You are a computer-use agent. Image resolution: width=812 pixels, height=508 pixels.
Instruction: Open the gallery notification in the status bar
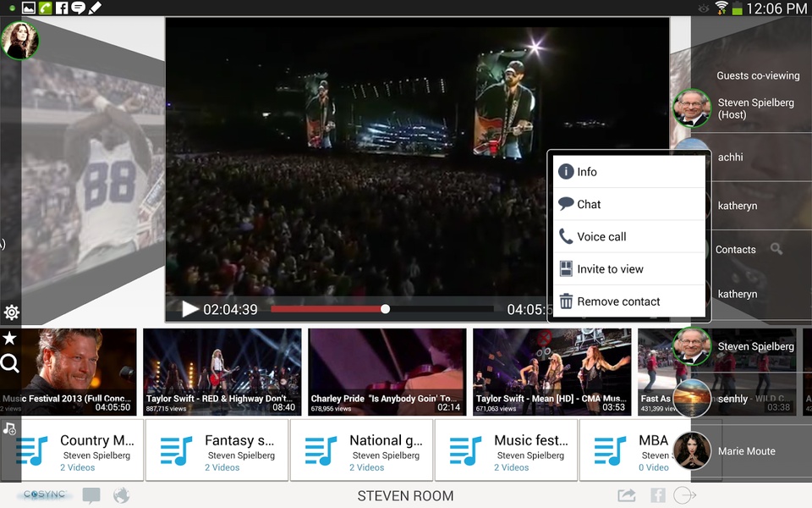29,8
